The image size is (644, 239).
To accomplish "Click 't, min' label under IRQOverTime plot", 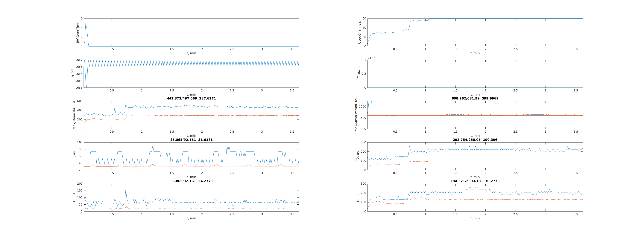I will click(x=192, y=53).
